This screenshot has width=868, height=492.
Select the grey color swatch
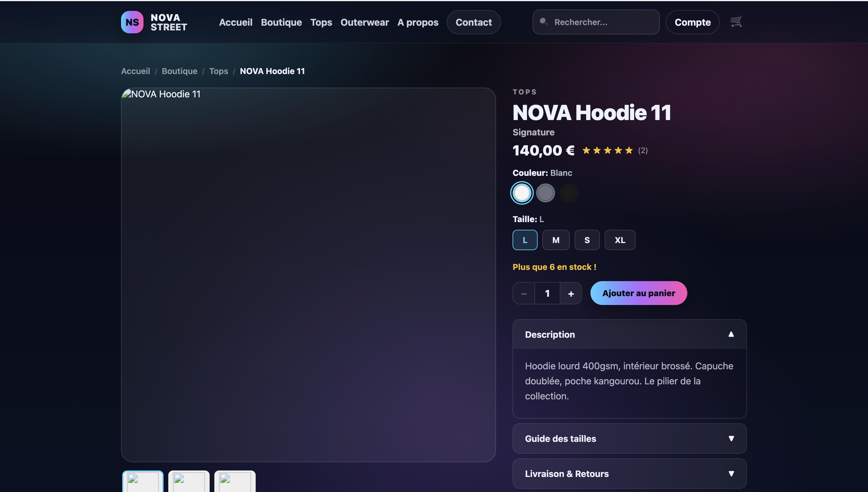[x=545, y=193]
